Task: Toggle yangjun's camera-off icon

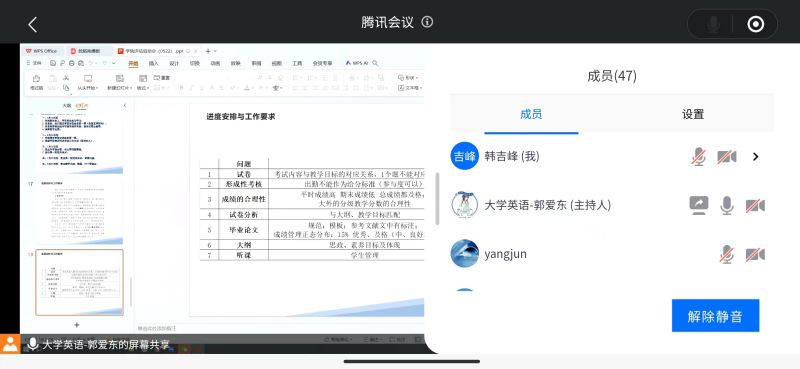Action: point(755,254)
